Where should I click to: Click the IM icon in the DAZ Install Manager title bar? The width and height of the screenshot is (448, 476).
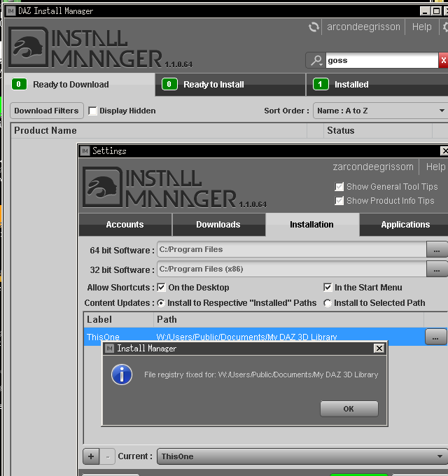tap(11, 11)
